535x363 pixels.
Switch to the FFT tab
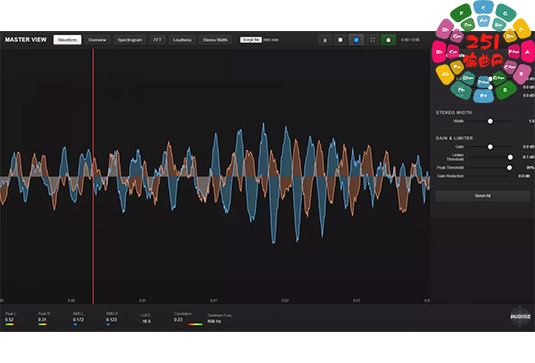[x=157, y=40]
